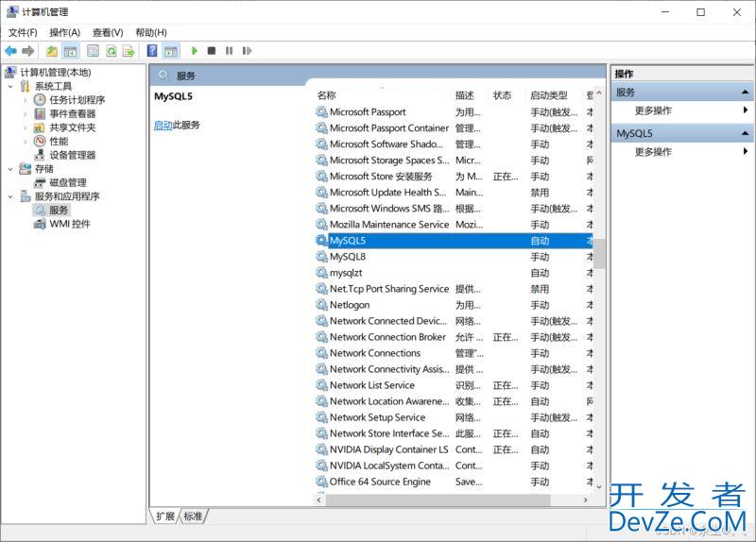Screen dimensions: 756x542
Task: Collapse the 服务 section in actions pane
Action: click(x=745, y=92)
